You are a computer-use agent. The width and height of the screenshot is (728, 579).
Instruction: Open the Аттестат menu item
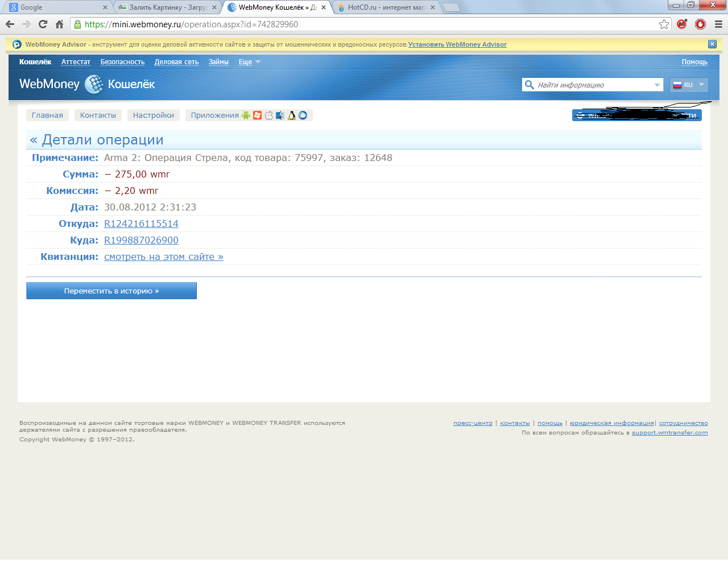76,62
